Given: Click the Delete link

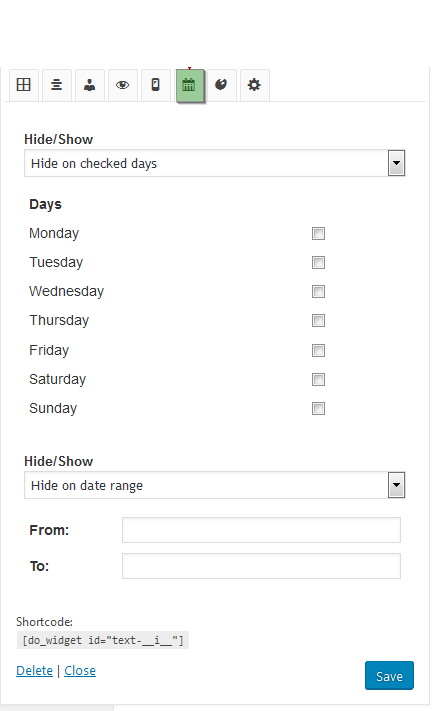Looking at the screenshot, I should [x=34, y=671].
